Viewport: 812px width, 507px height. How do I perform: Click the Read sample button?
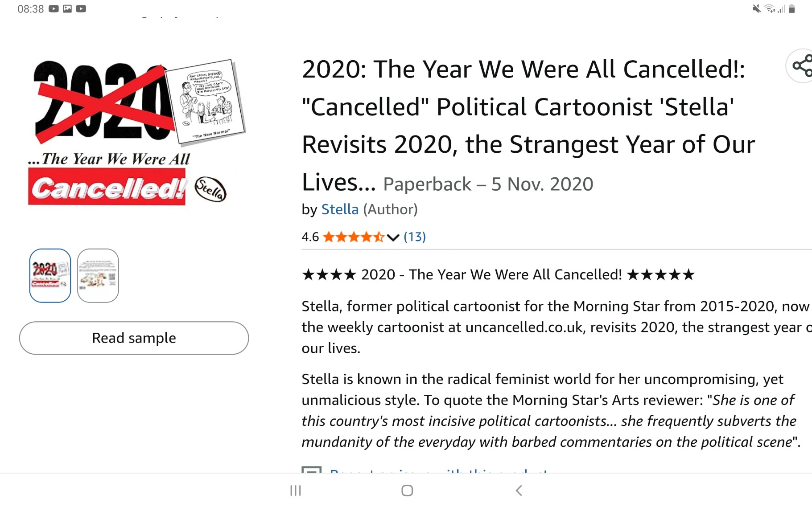coord(134,338)
